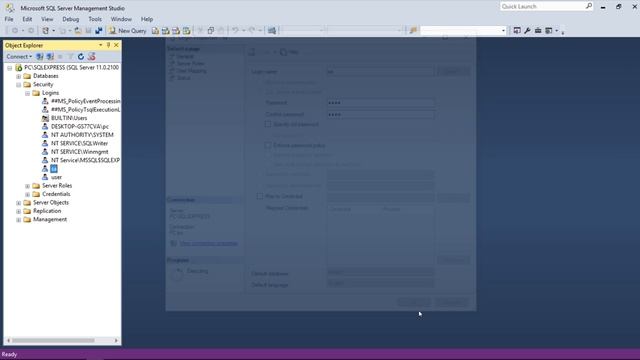Open the File menu

tap(9, 19)
